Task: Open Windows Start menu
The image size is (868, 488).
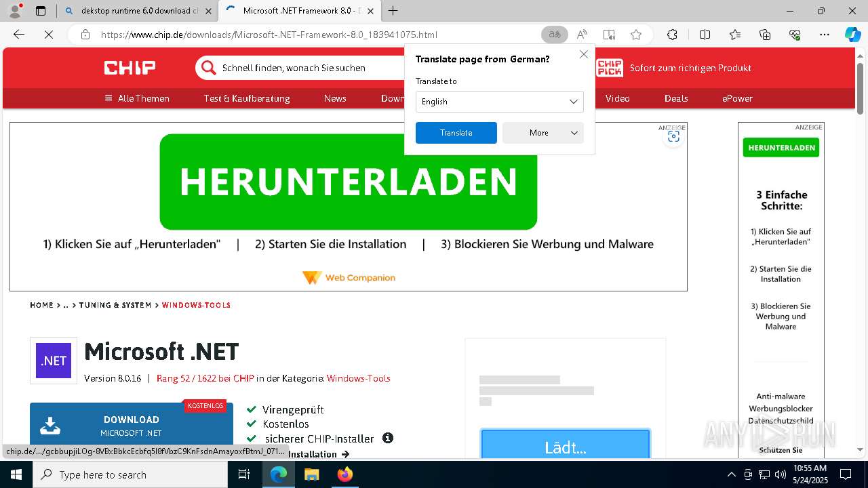Action: [16, 474]
